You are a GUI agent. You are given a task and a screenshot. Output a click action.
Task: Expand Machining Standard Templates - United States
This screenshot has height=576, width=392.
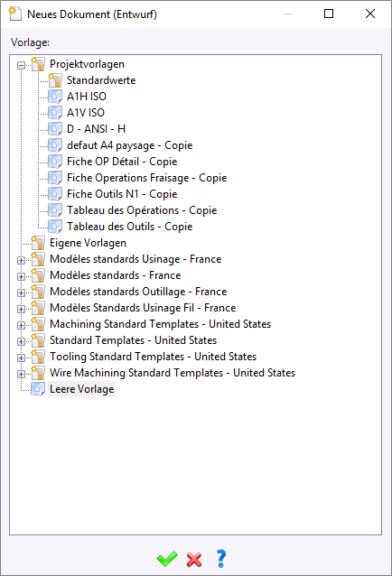(x=22, y=325)
